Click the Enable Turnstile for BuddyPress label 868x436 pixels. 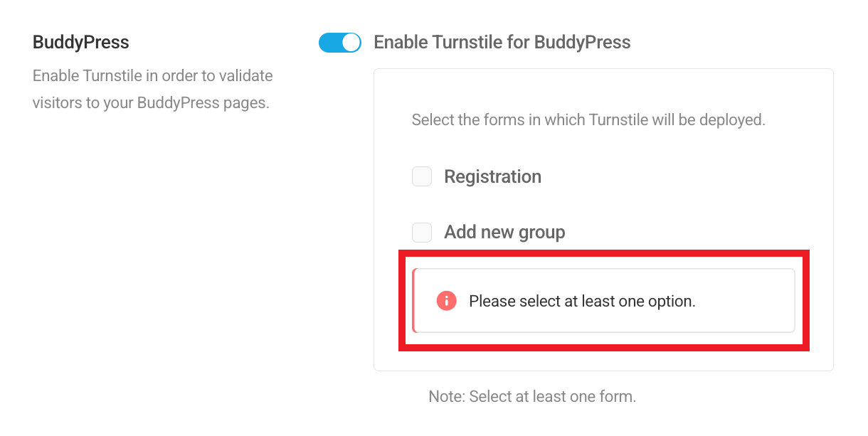[x=502, y=43]
